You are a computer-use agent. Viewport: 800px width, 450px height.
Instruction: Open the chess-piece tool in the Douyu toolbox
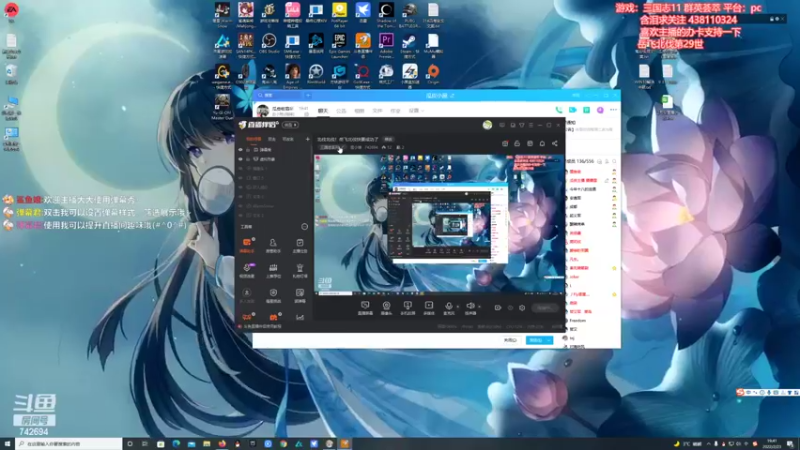click(x=299, y=270)
